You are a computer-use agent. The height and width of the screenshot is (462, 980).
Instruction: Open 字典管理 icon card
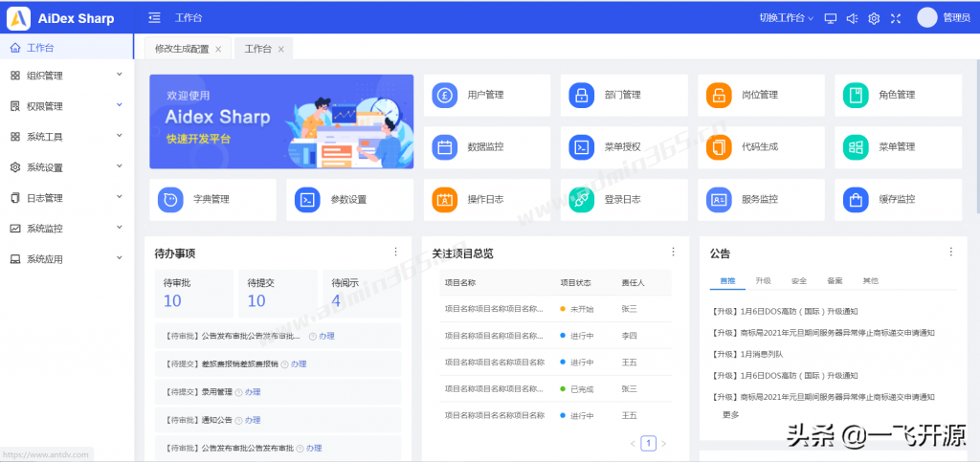tap(212, 200)
